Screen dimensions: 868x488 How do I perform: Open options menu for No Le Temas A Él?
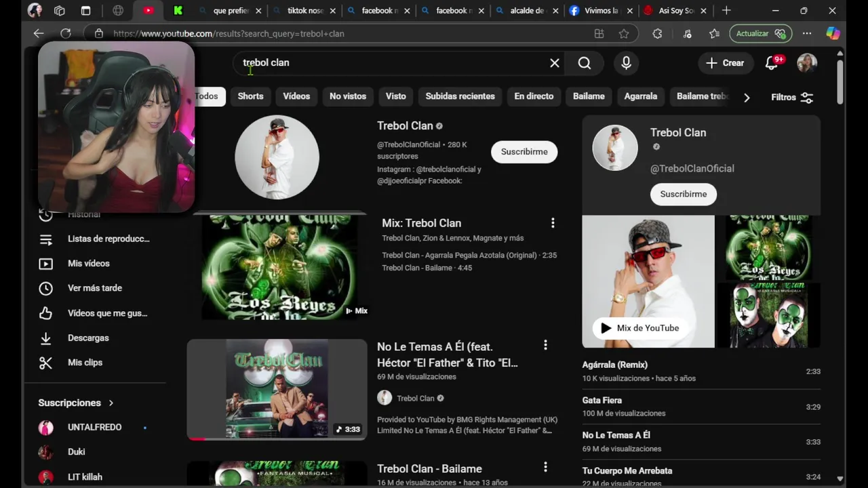(545, 346)
